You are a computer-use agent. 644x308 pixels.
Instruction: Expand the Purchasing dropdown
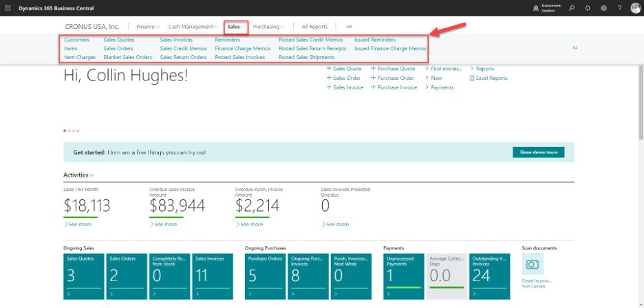pos(268,27)
